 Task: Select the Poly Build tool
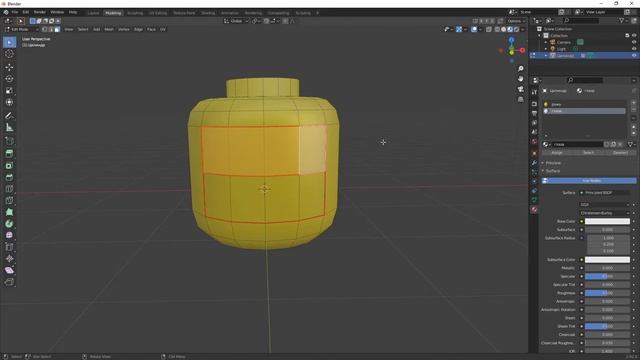(x=9, y=212)
